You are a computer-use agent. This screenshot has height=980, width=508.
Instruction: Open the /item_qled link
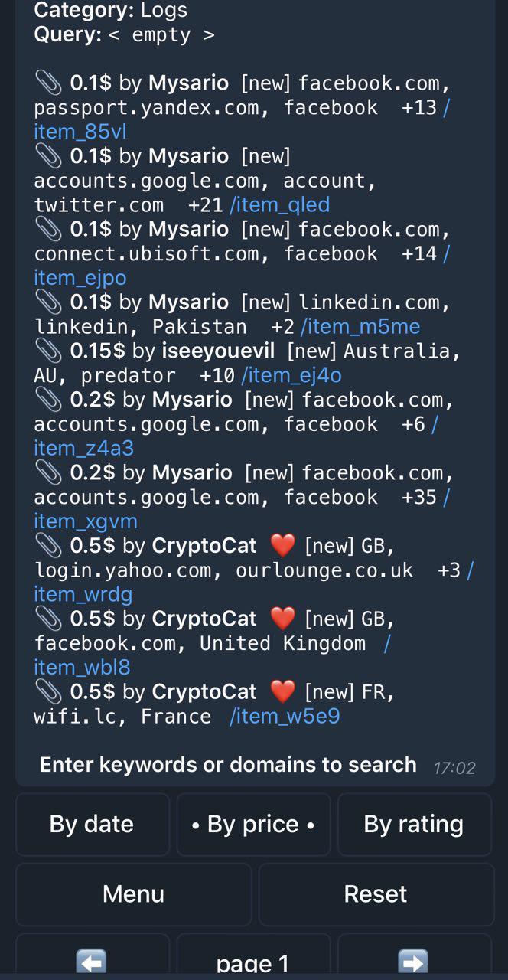pos(280,205)
